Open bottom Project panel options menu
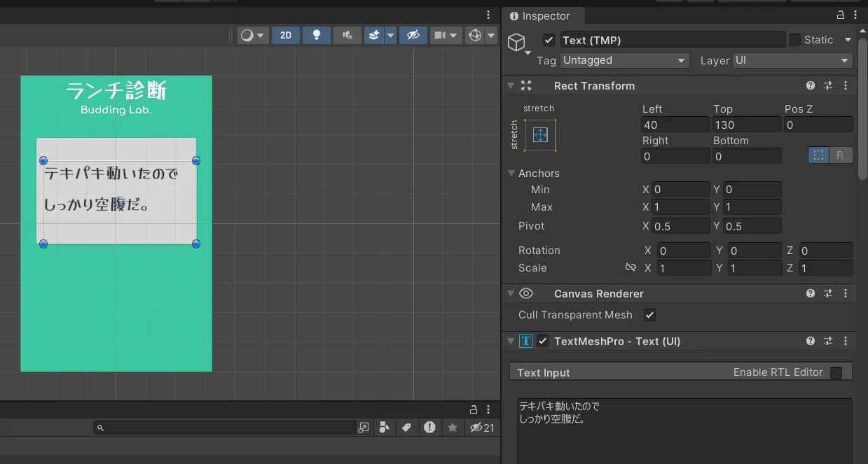 (488, 409)
